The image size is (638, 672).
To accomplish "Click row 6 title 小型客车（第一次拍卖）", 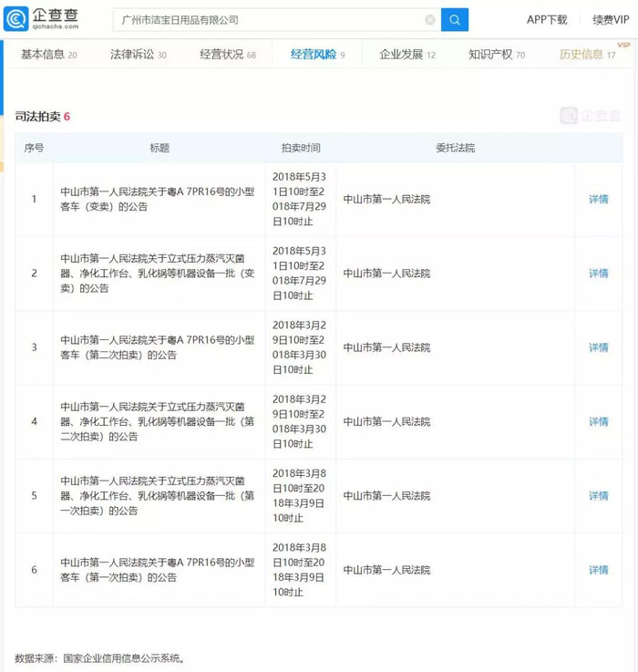I will (158, 570).
